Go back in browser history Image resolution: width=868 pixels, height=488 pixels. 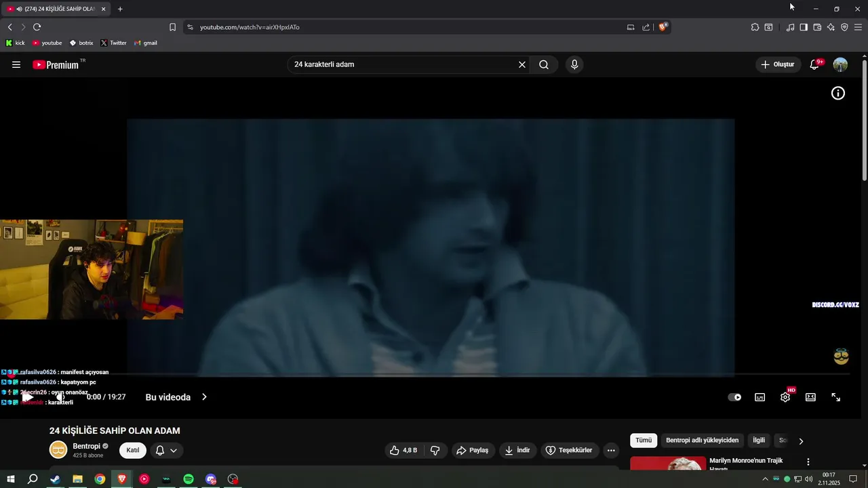(9, 27)
